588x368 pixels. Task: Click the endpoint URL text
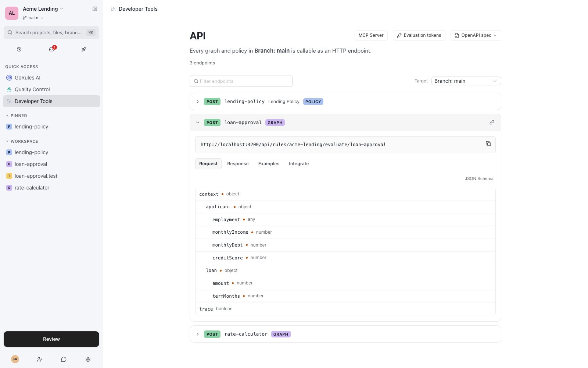click(x=293, y=145)
